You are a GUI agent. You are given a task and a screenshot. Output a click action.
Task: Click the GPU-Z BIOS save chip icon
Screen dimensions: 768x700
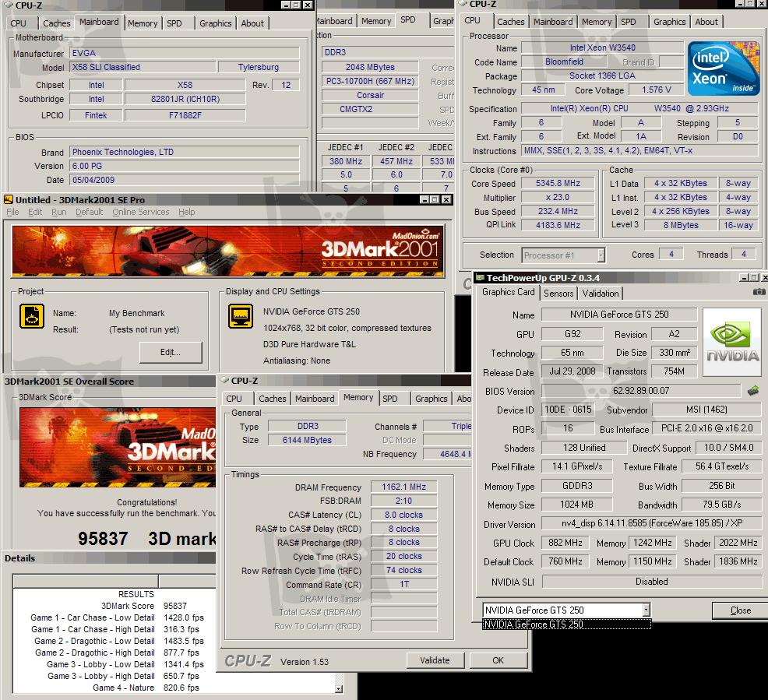click(753, 391)
